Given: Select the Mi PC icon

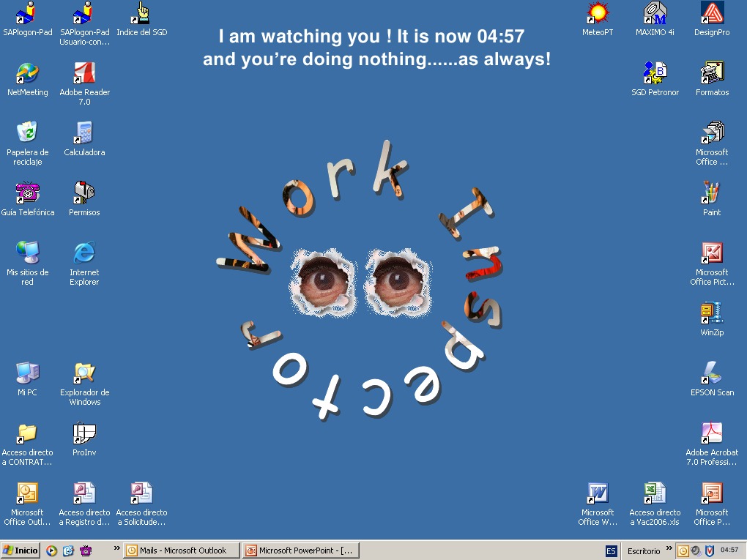Looking at the screenshot, I should click(27, 373).
